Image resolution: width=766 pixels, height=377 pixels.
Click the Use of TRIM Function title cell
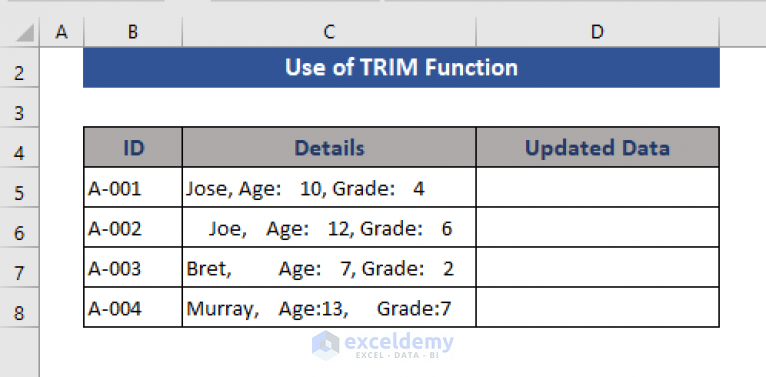point(402,68)
